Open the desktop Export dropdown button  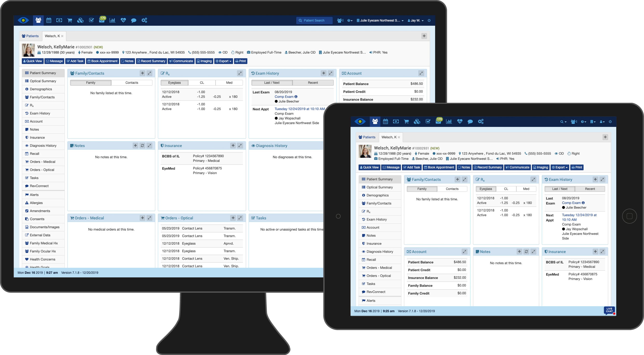(x=223, y=61)
